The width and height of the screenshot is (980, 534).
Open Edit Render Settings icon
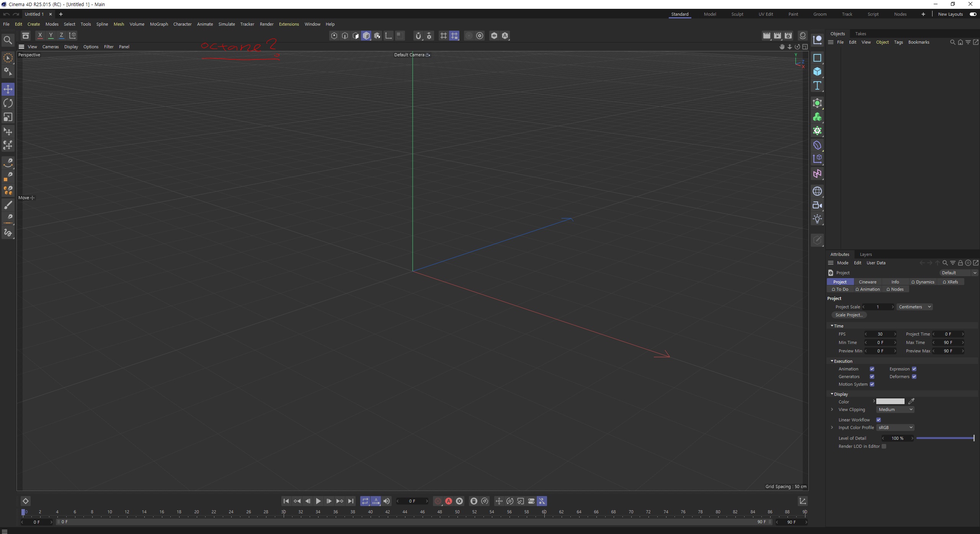(x=788, y=36)
